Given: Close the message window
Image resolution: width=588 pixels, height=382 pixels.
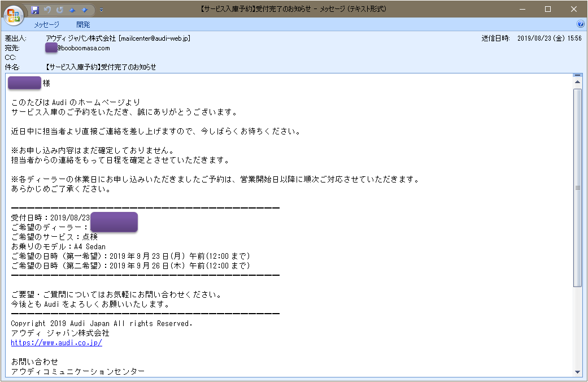Looking at the screenshot, I should click(574, 9).
